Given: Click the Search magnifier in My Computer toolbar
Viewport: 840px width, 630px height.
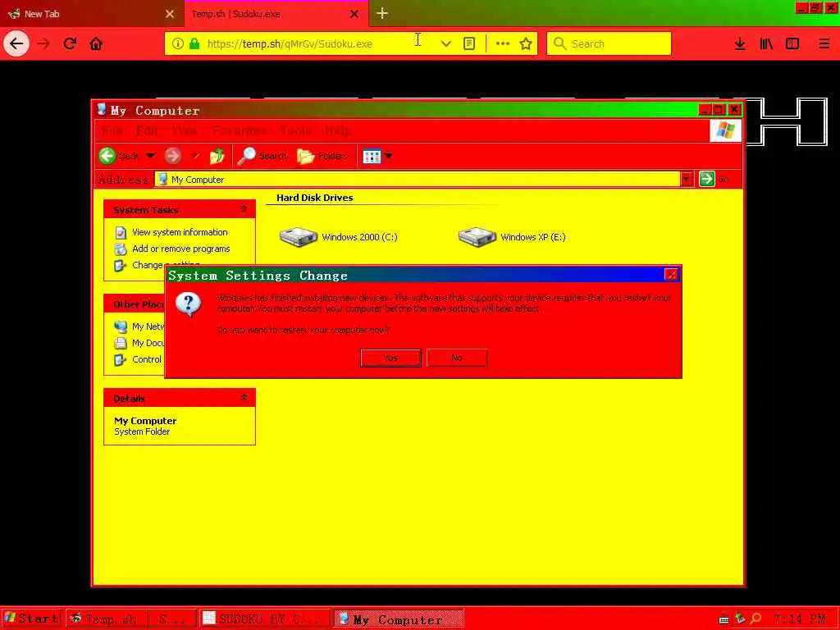Looking at the screenshot, I should coord(246,156).
